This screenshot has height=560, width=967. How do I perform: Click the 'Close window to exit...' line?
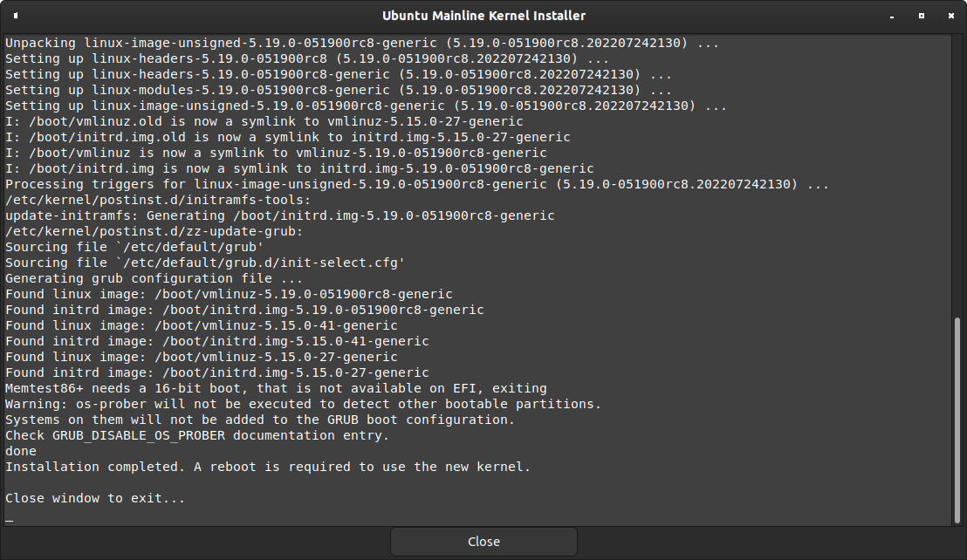click(x=95, y=498)
